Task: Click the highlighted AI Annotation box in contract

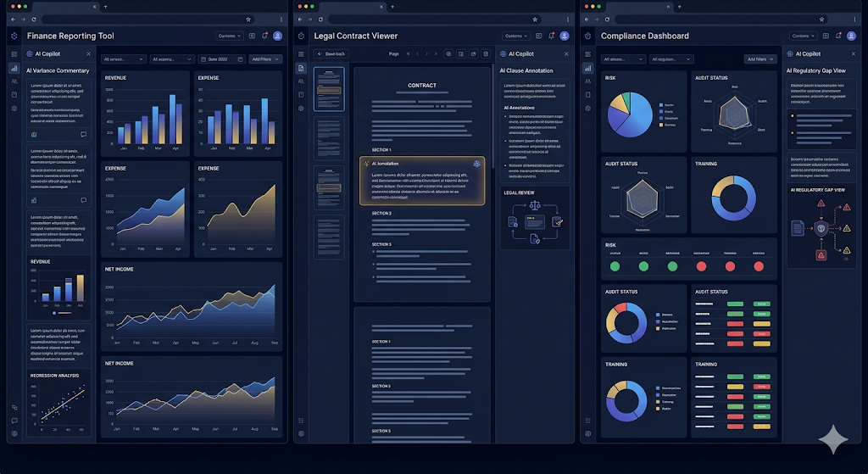Action: coord(422,181)
